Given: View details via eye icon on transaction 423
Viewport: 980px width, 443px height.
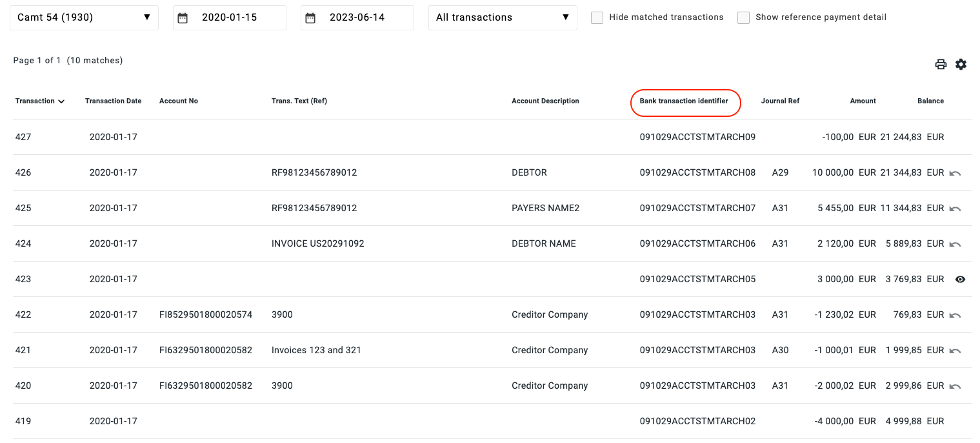Looking at the screenshot, I should tap(960, 279).
